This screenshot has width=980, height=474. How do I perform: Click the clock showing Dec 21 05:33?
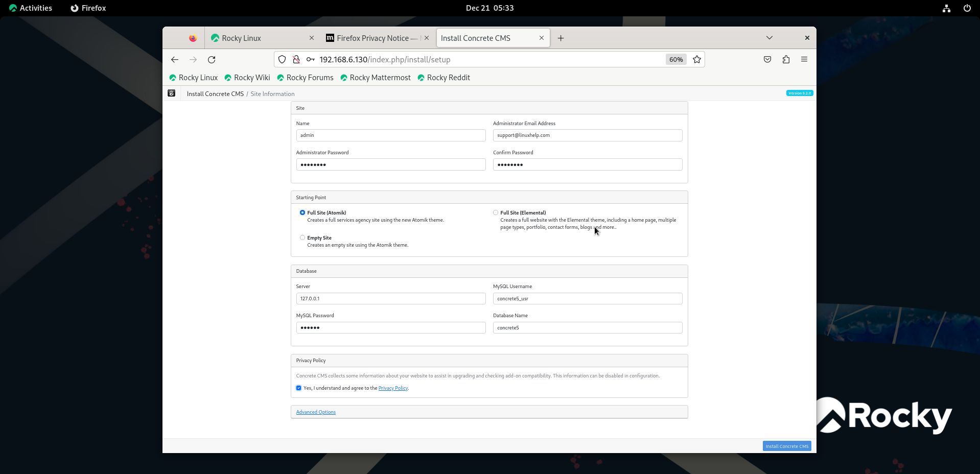(x=489, y=8)
